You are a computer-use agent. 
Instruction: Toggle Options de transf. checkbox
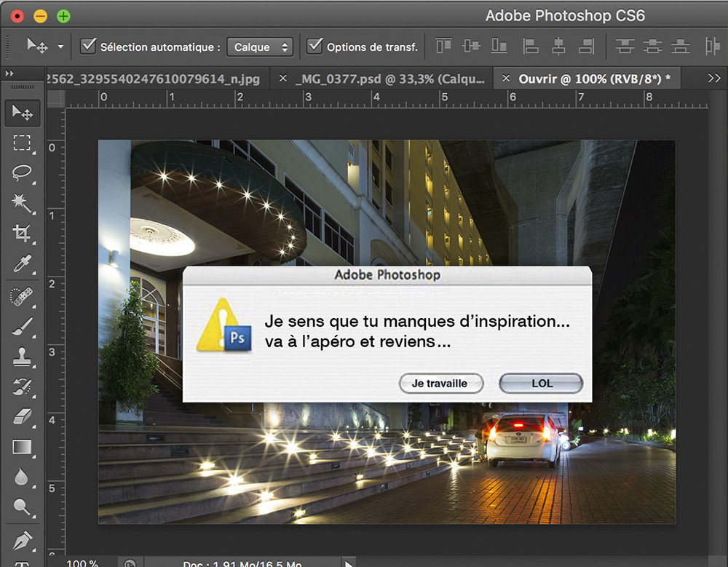tap(314, 46)
